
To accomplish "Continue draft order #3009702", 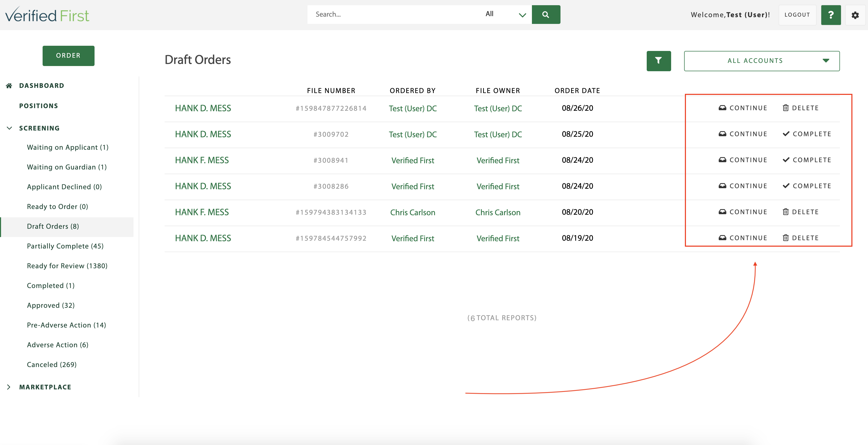I will pos(743,134).
